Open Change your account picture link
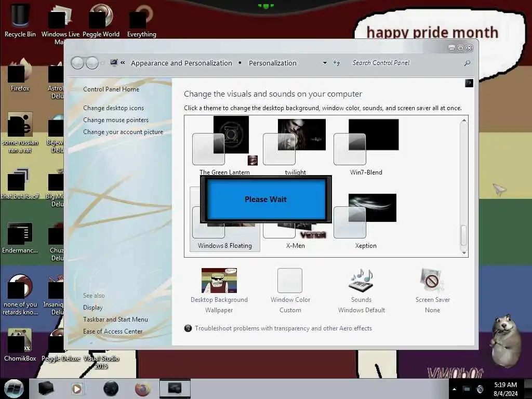The width and height of the screenshot is (532, 399). [123, 132]
